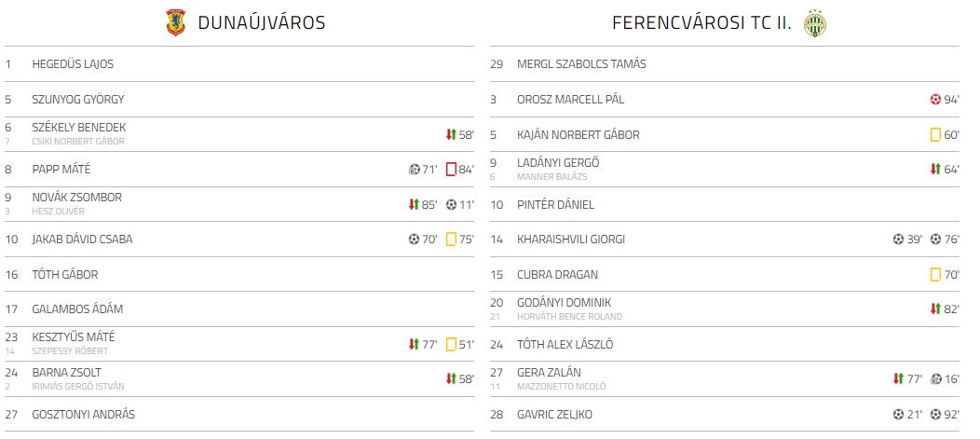The width and height of the screenshot is (980, 439).
Task: Click Kharaishvili Giorgi's 76' goal icon
Action: pos(935,239)
